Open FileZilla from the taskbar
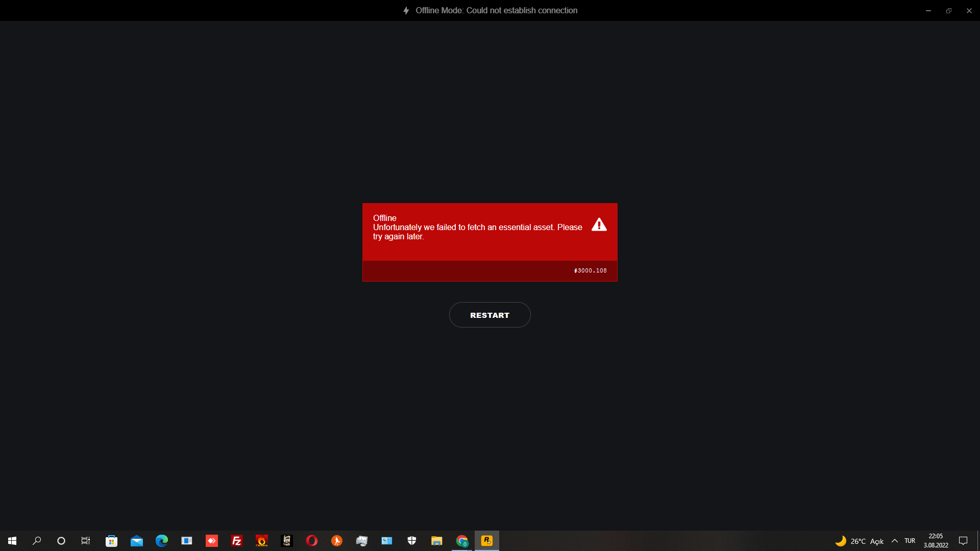Viewport: 980px width, 551px height. coord(236,541)
